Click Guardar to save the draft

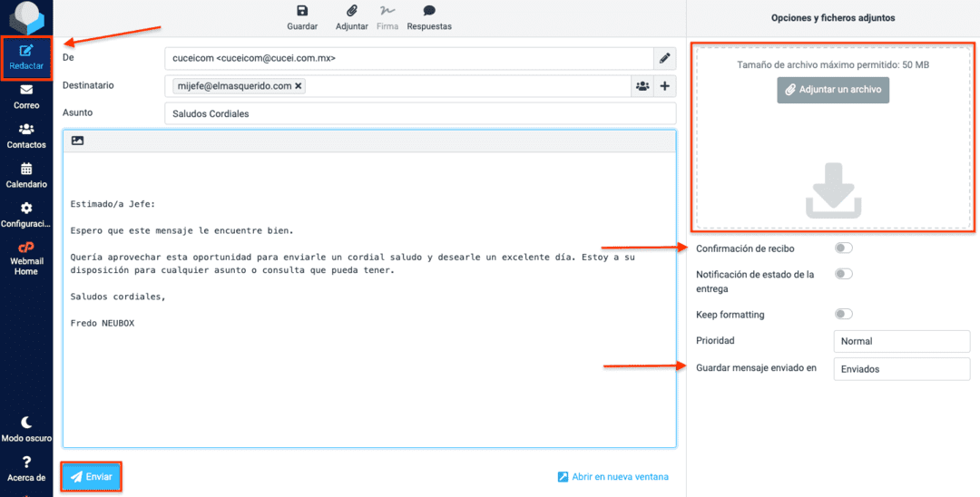pos(302,18)
